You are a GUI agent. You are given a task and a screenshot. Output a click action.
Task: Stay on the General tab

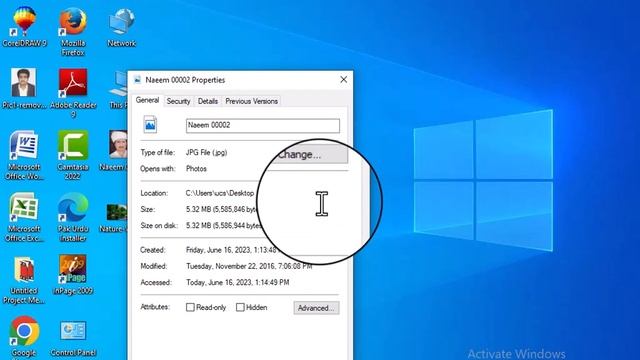[147, 100]
